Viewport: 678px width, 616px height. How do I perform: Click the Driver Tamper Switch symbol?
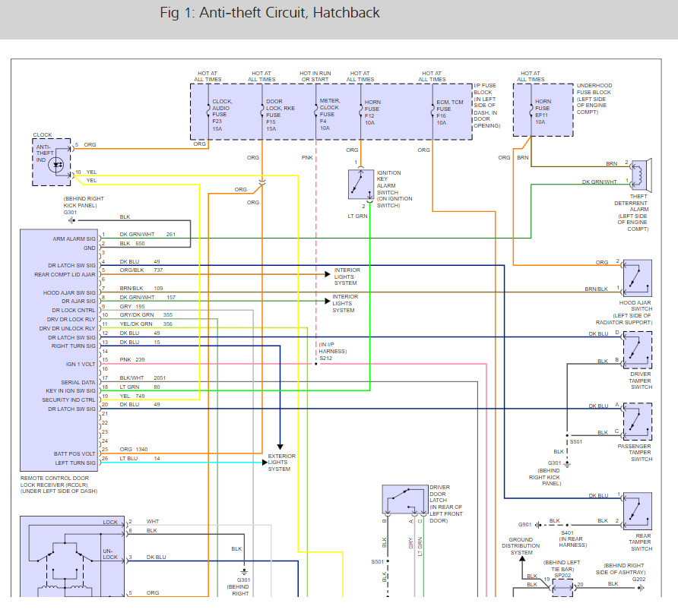[638, 350]
